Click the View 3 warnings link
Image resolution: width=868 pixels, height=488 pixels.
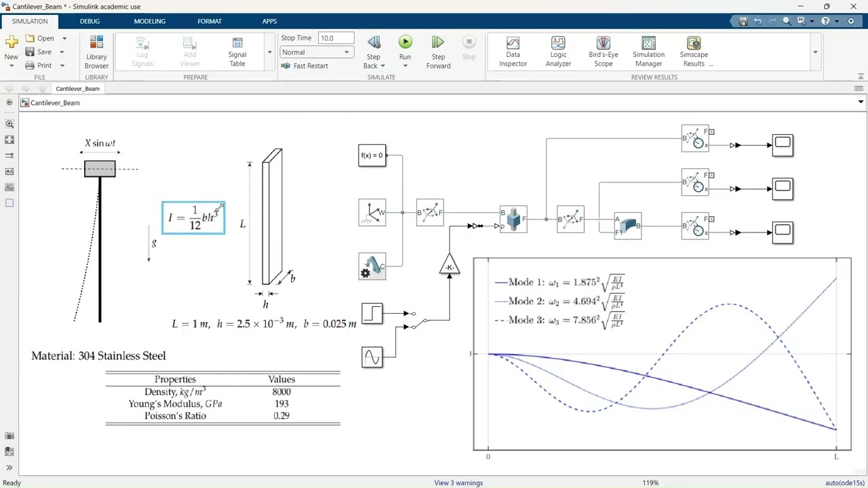[458, 483]
